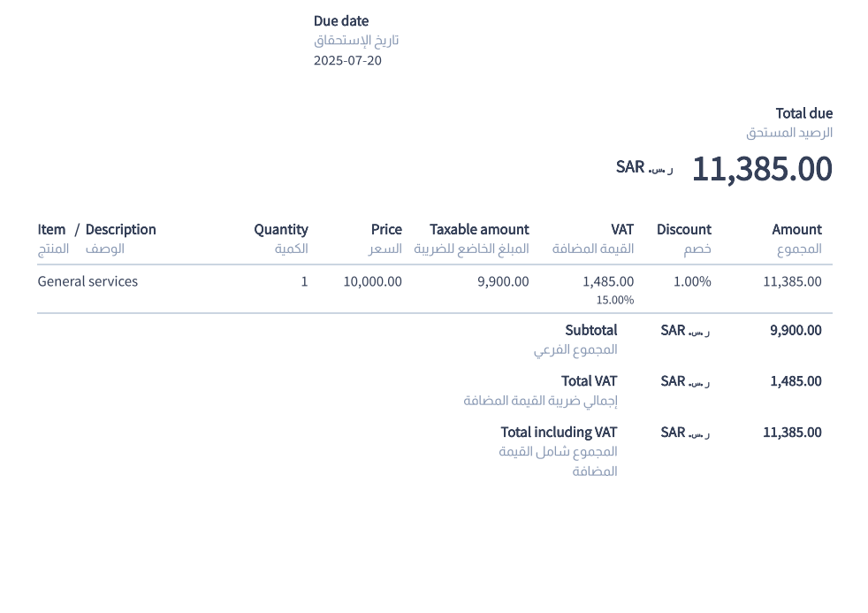
Task: Click the VAT column header
Action: [622, 230]
